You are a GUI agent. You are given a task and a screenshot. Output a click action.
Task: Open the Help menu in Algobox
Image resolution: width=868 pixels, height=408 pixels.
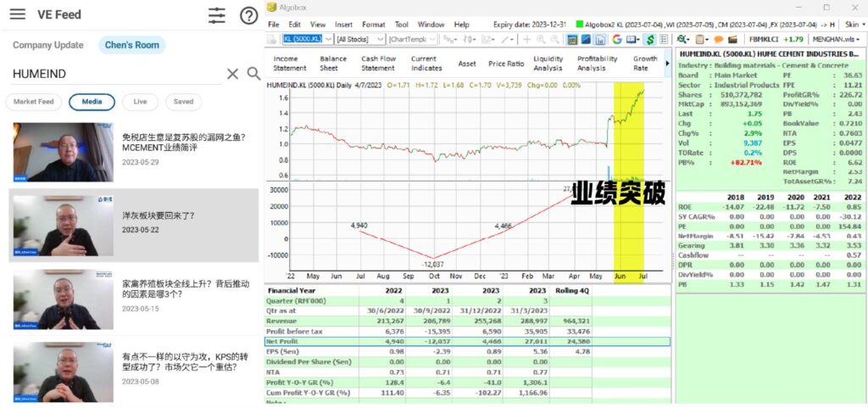coord(461,25)
